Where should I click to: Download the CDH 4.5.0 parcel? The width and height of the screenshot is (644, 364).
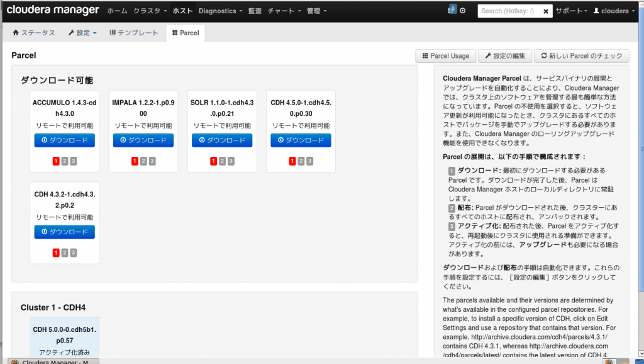pyautogui.click(x=301, y=140)
